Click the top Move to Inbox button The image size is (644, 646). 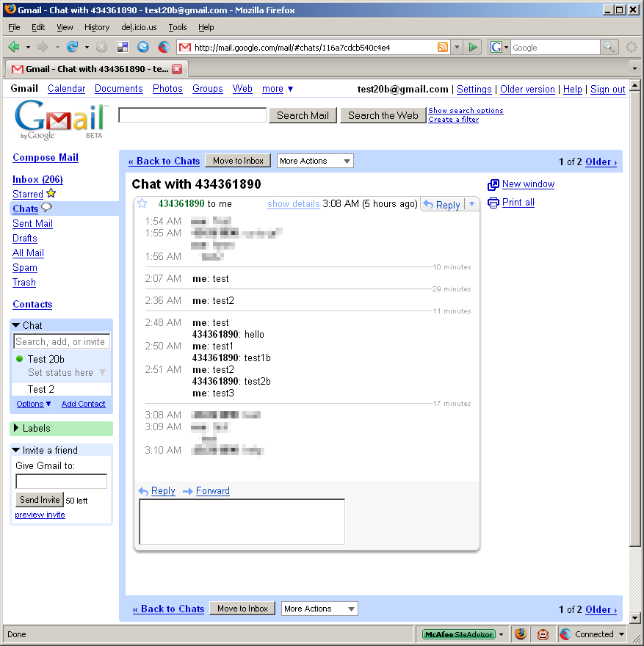(x=238, y=161)
